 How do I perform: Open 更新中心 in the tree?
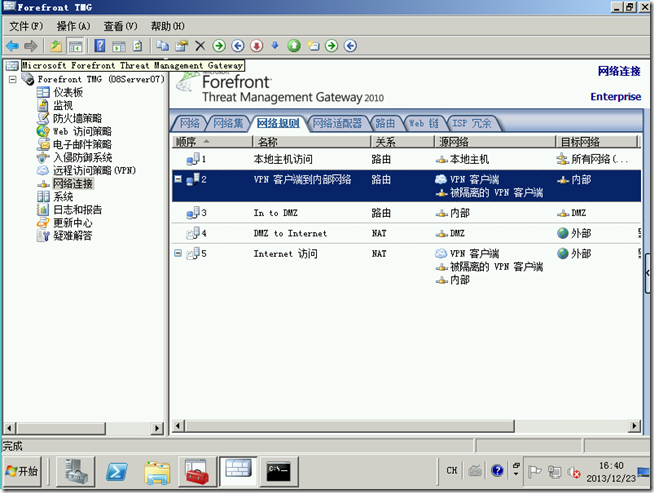click(x=73, y=222)
